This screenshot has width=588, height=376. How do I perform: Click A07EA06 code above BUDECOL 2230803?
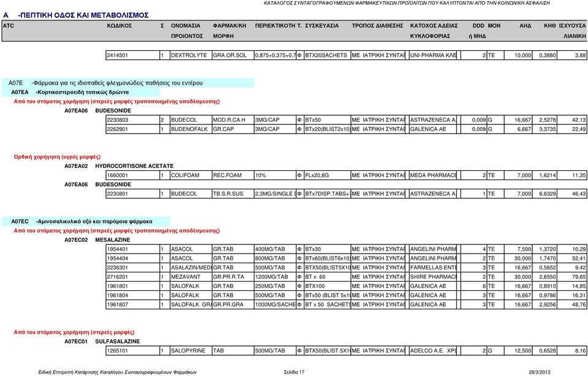coord(76,111)
